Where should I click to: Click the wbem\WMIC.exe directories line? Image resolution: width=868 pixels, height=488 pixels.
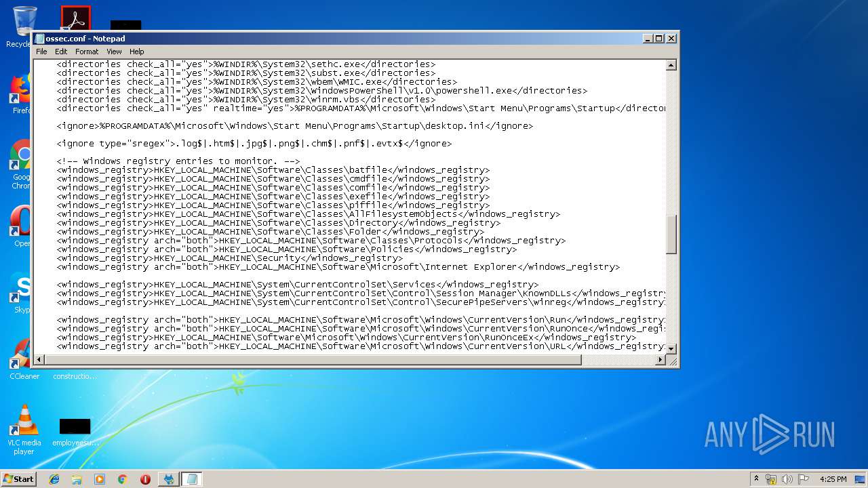pos(257,82)
